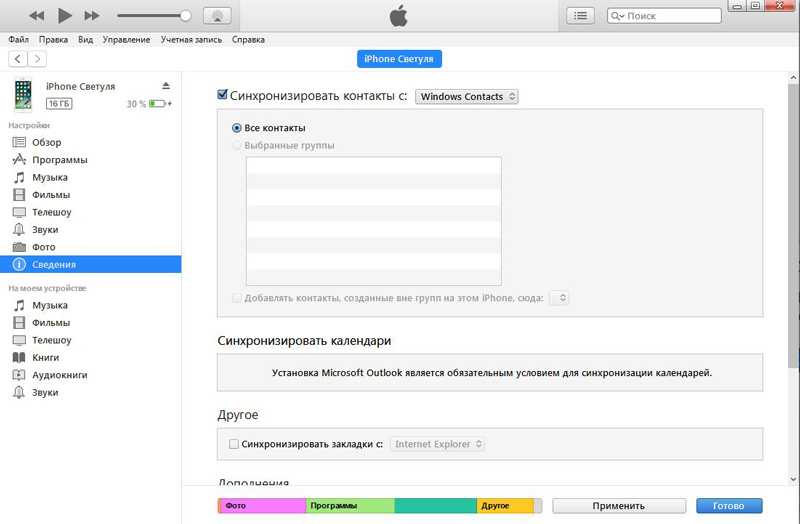This screenshot has width=800, height=524.
Task: Select the Выбранные группы radio button
Action: coord(236,145)
